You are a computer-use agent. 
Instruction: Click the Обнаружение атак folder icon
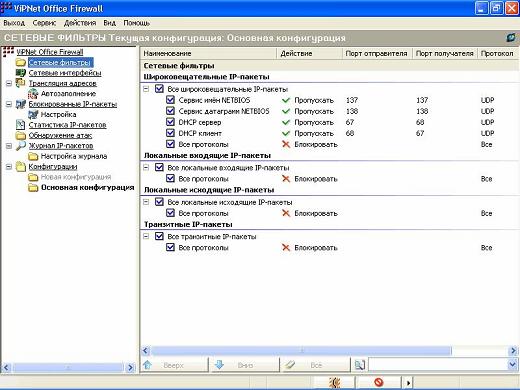click(21, 135)
